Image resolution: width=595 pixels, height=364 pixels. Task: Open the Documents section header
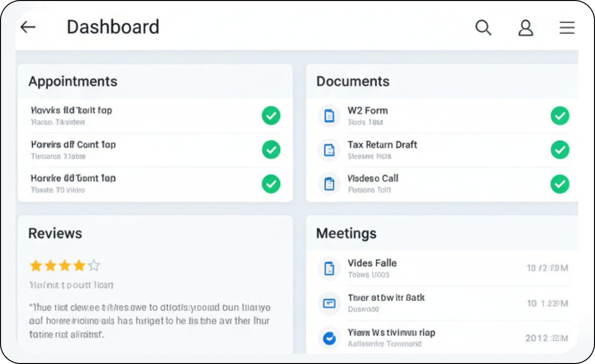(353, 81)
